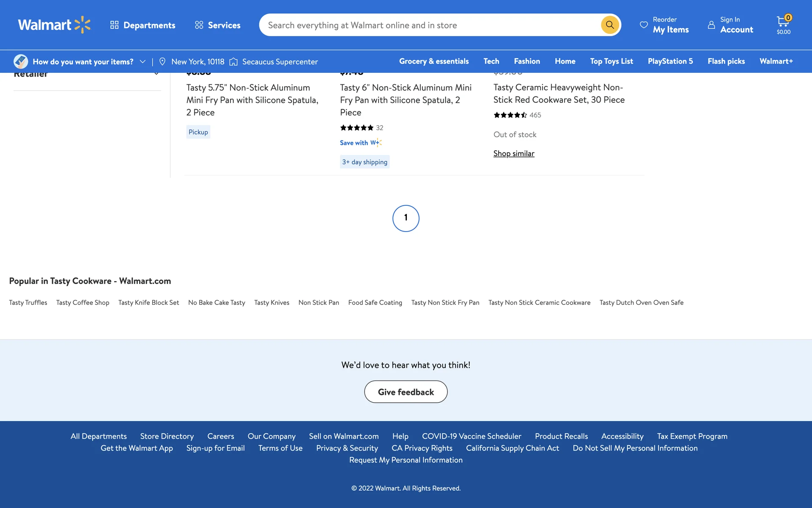Screen dimensions: 812x508
Task: Select the Grocery & essentials menu
Action: [x=433, y=61]
